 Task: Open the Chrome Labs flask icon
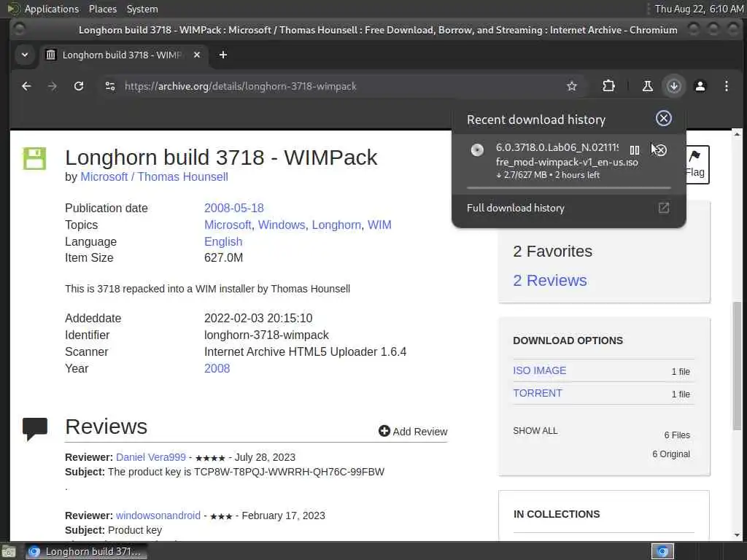pyautogui.click(x=648, y=86)
